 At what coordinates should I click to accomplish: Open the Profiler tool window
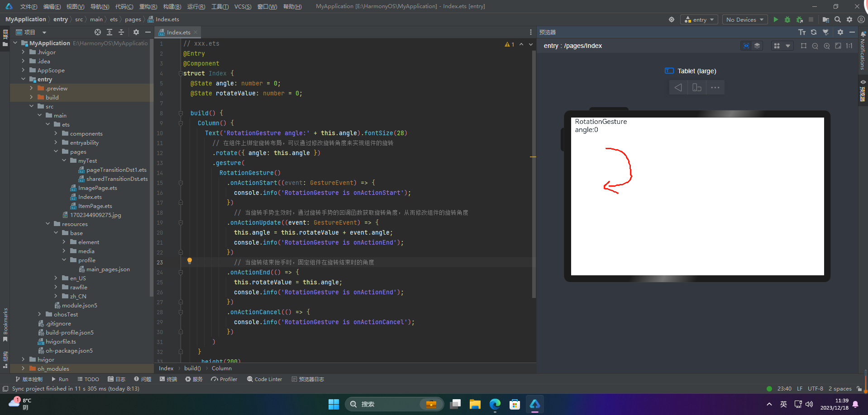click(224, 379)
